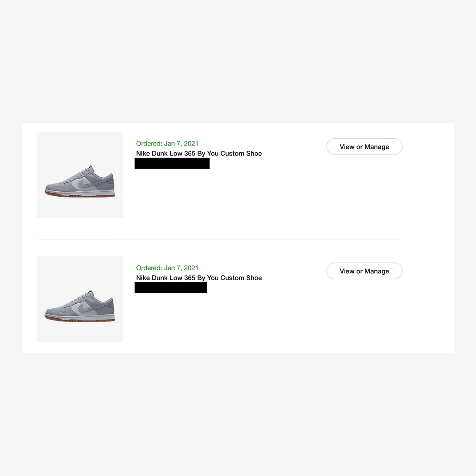Viewport: 476px width, 476px height.
Task: Click the top "Ordered: Jan 7, 2021" label
Action: (x=167, y=144)
